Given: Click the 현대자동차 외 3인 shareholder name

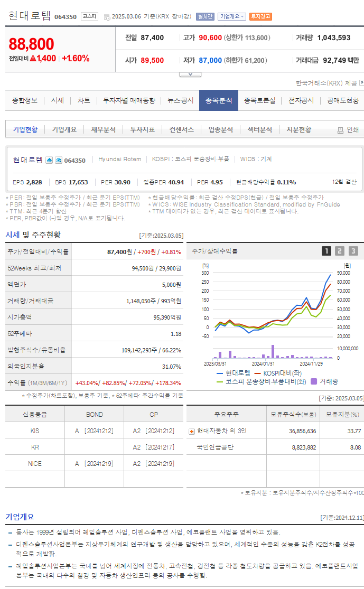Looking at the screenshot, I should tap(222, 431).
